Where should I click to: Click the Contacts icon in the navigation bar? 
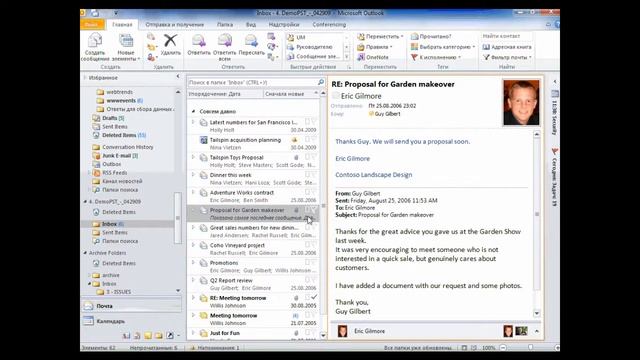pyautogui.click(x=127, y=336)
